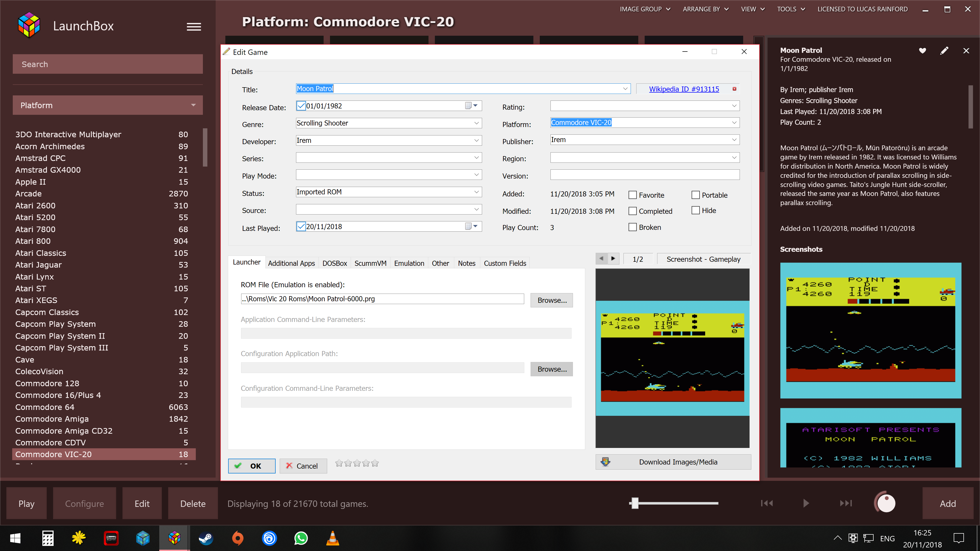Click the LaunchBox taskbar icon
Viewport: 980px width, 551px height.
(174, 539)
